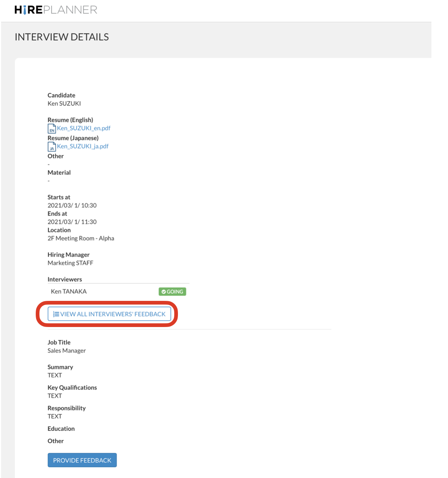Click the GOING status text

175,292
